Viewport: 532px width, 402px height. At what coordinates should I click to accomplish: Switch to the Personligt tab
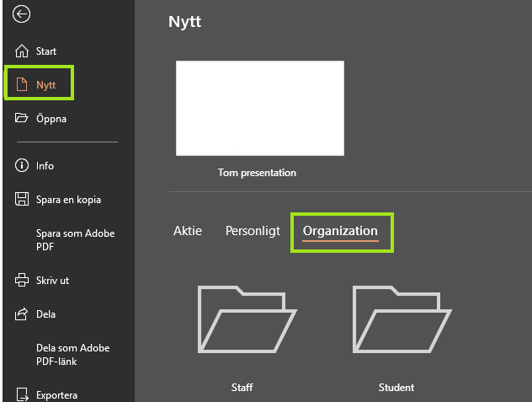click(253, 231)
